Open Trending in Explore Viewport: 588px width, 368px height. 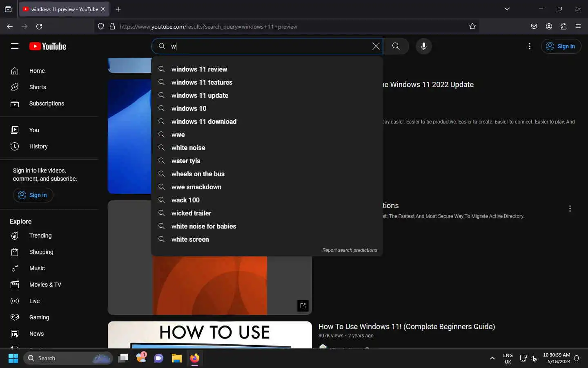pos(49,236)
